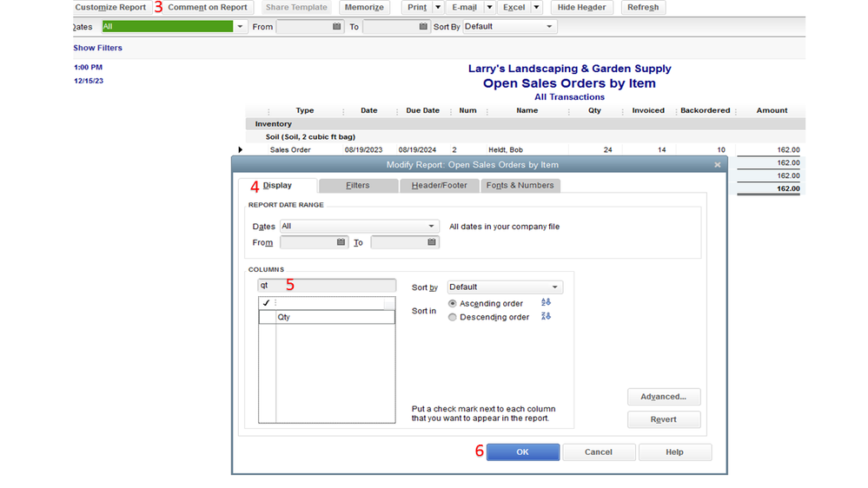Image resolution: width=868 pixels, height=488 pixels.
Task: Confirm dialog with OK button
Action: pos(522,452)
